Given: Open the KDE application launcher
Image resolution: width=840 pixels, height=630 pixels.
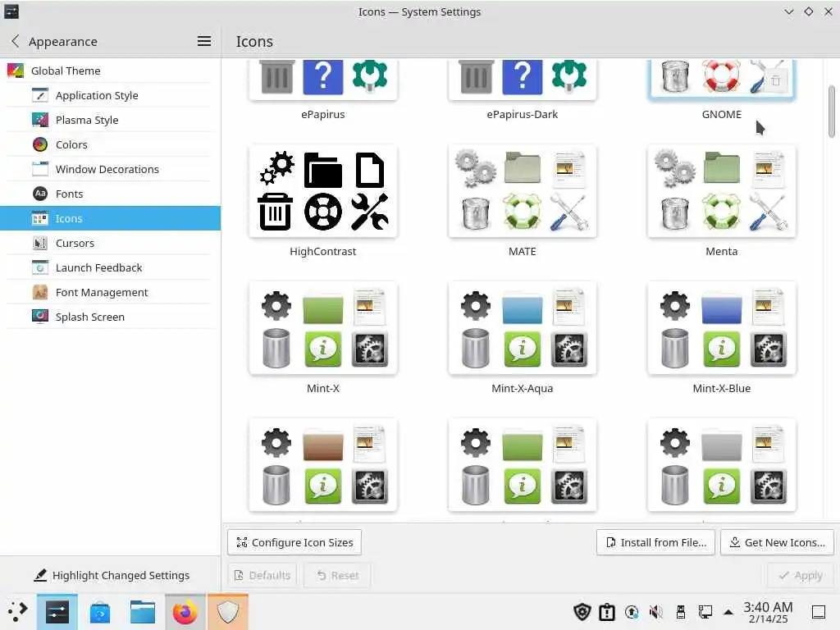Looking at the screenshot, I should 18,612.
